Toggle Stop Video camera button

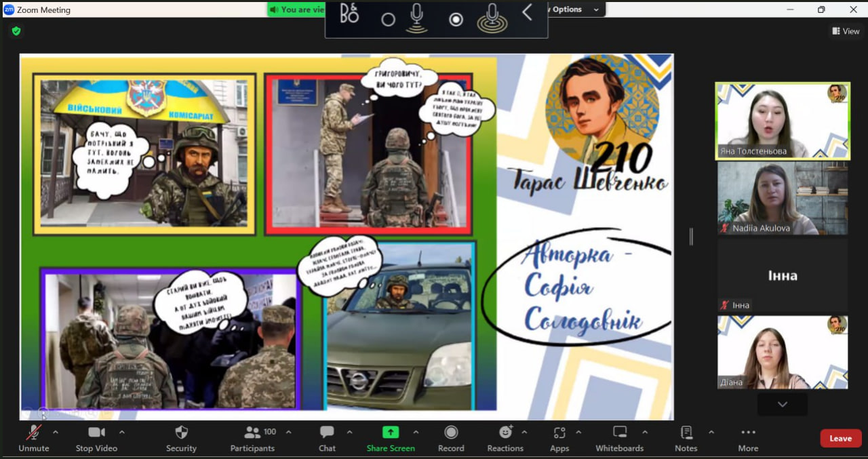(96, 439)
